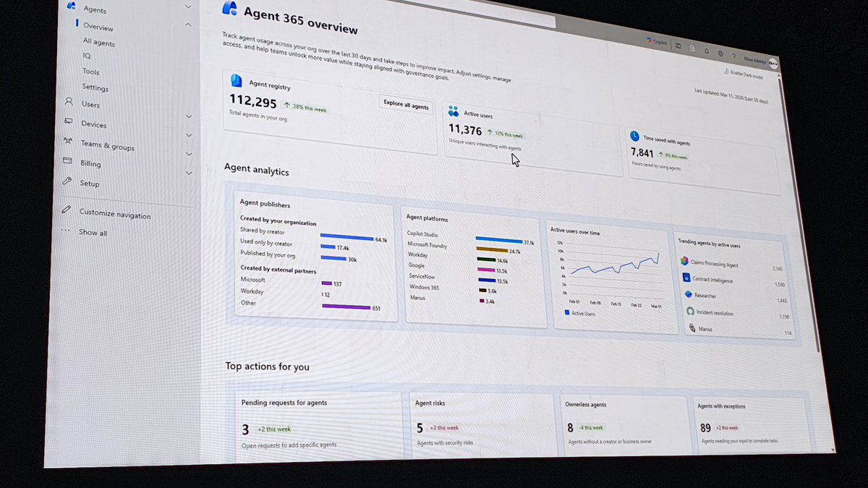Open Tools in the sidebar

pyautogui.click(x=91, y=72)
